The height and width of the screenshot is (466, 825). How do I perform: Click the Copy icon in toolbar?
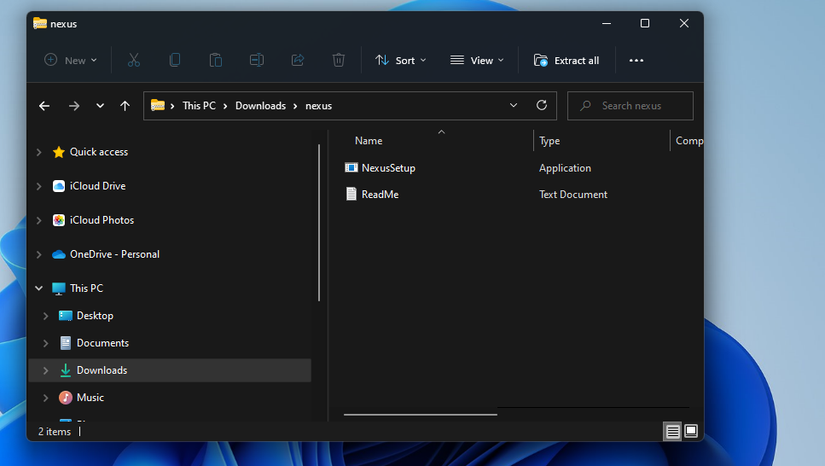(174, 60)
